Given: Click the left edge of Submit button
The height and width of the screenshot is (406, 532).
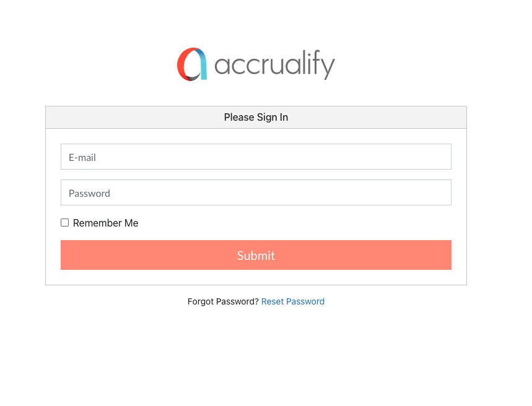Looking at the screenshot, I should [x=66, y=255].
